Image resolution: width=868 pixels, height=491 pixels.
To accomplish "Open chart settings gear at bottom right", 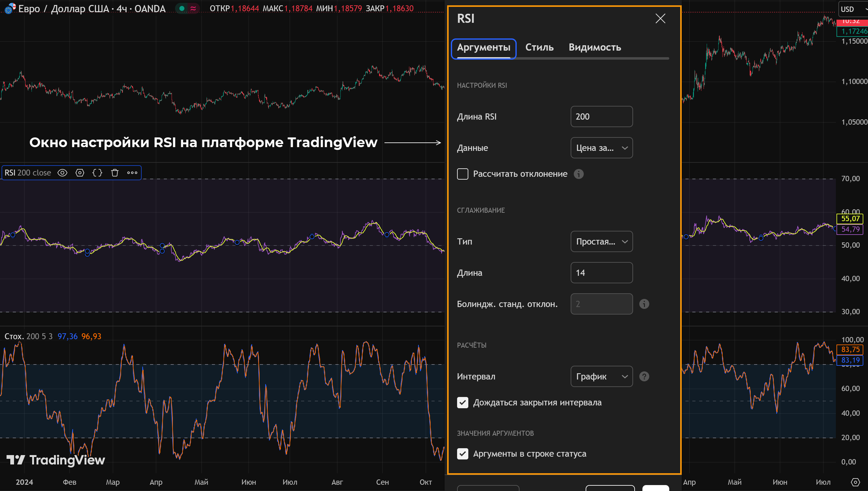I will coord(855,482).
